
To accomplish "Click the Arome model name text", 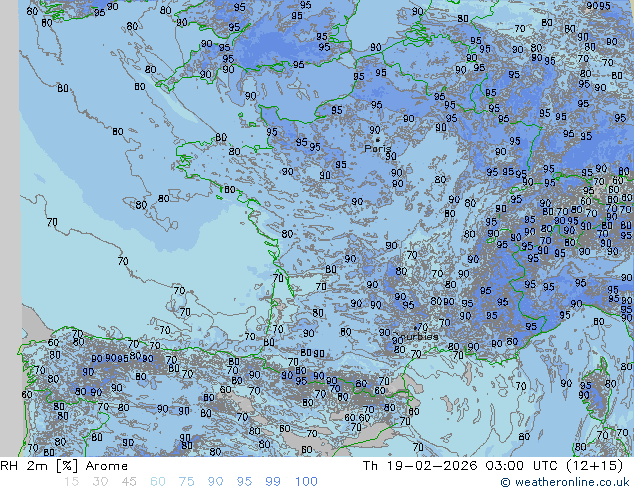I will tap(107, 466).
